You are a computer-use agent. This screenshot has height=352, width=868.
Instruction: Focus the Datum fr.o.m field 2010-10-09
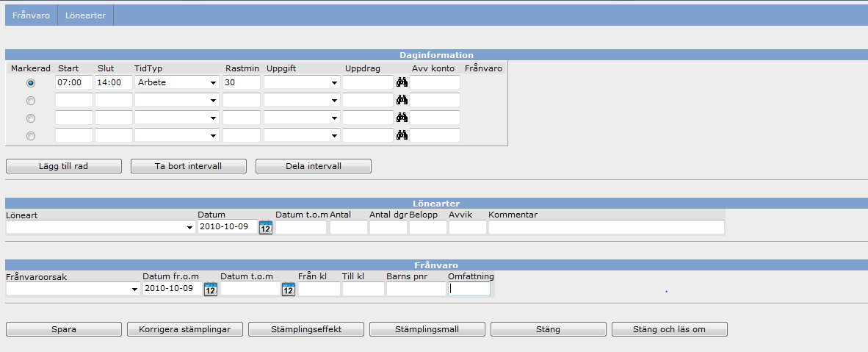(173, 289)
